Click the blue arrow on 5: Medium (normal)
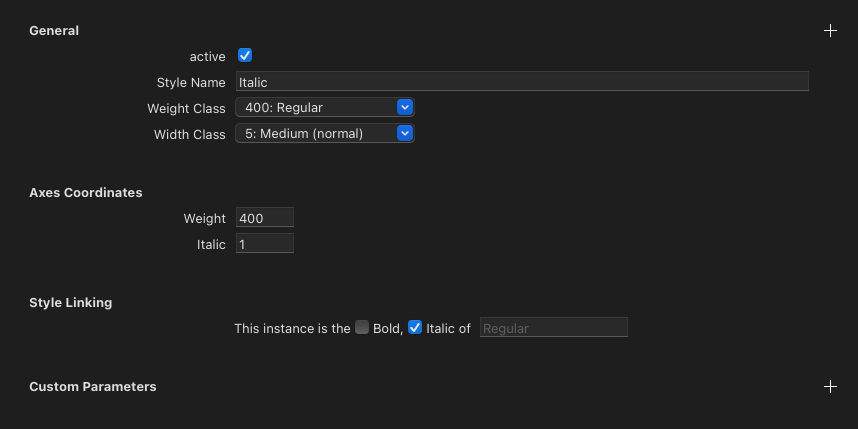The image size is (858, 429). [x=404, y=133]
